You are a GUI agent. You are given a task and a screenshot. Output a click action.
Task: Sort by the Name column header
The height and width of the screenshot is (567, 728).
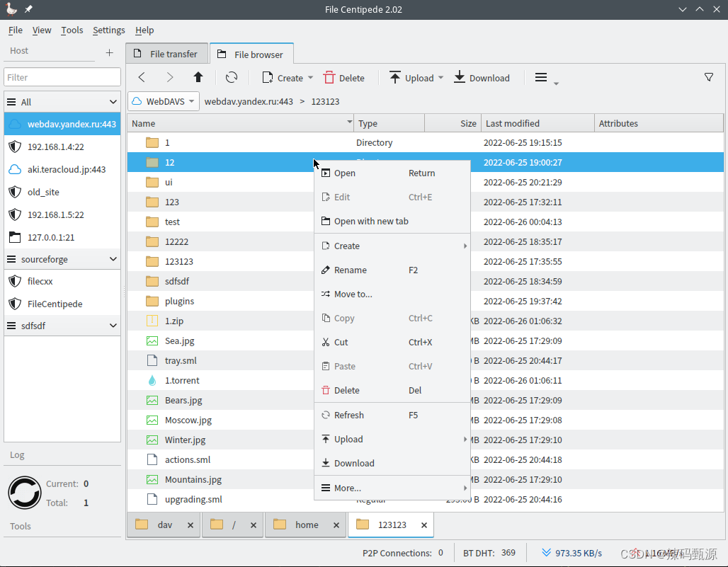(241, 123)
